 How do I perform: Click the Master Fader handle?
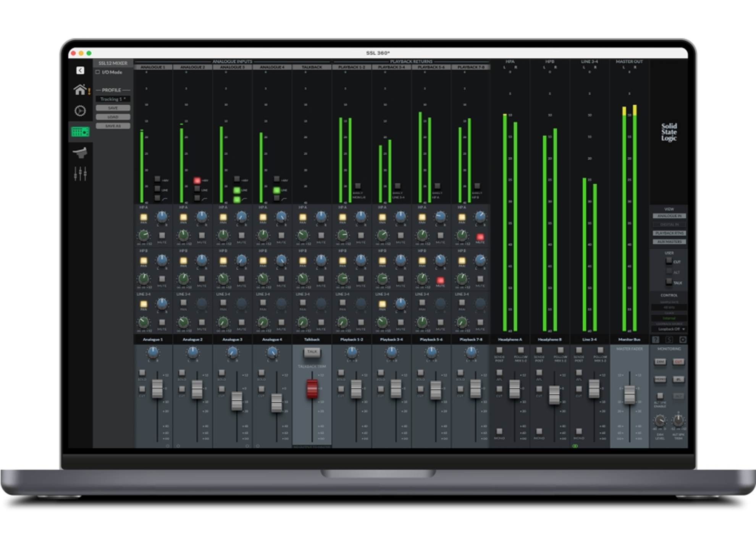coord(630,394)
